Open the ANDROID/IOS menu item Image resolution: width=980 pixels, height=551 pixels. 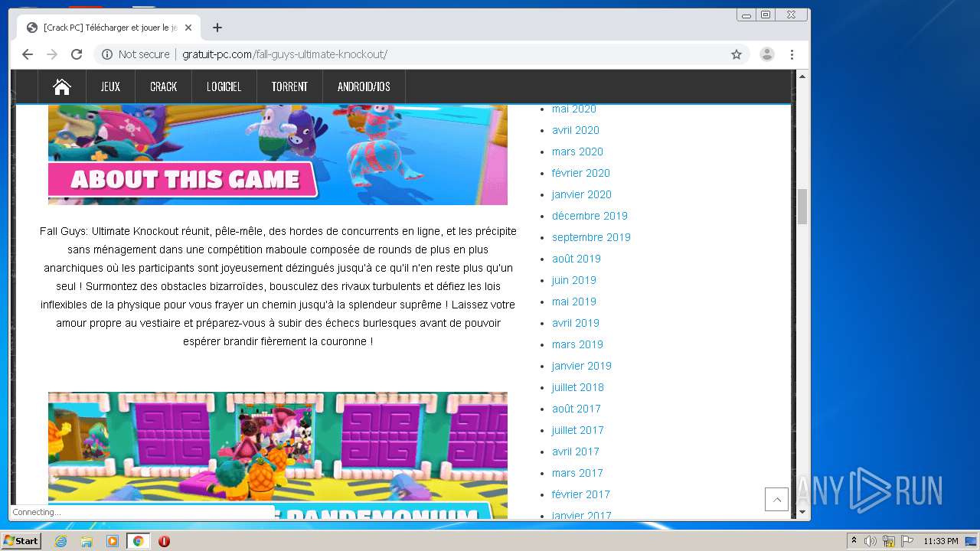tap(364, 86)
